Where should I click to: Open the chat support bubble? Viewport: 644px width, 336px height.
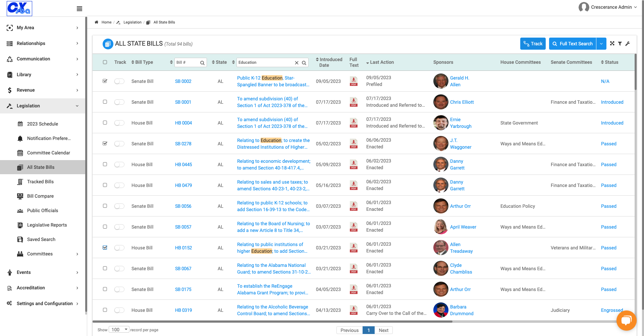click(626, 321)
